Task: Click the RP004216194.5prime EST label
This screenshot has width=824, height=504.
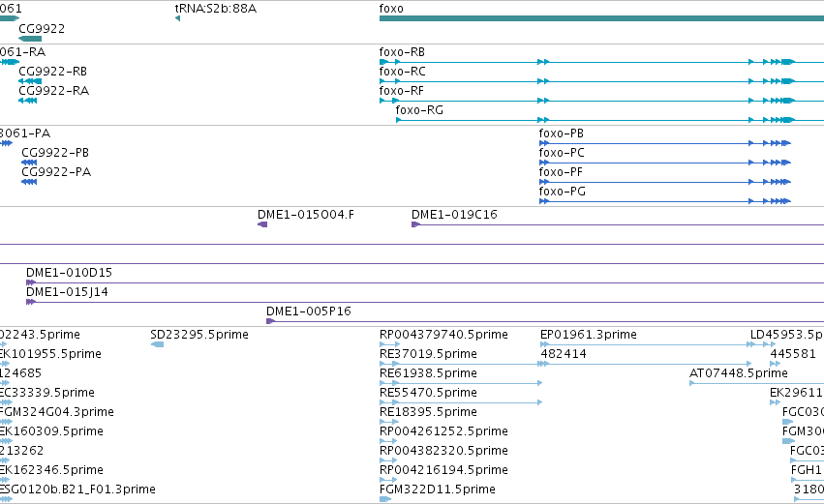Action: click(x=443, y=470)
